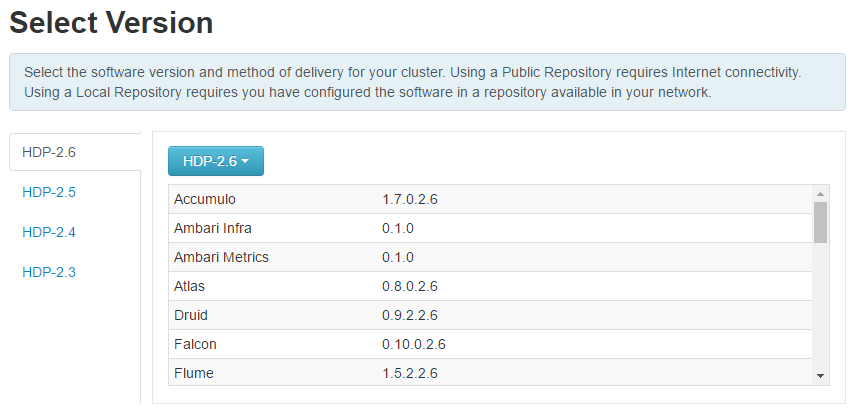The height and width of the screenshot is (409, 852).
Task: Select the HDP-2.6 tab
Action: click(74, 152)
